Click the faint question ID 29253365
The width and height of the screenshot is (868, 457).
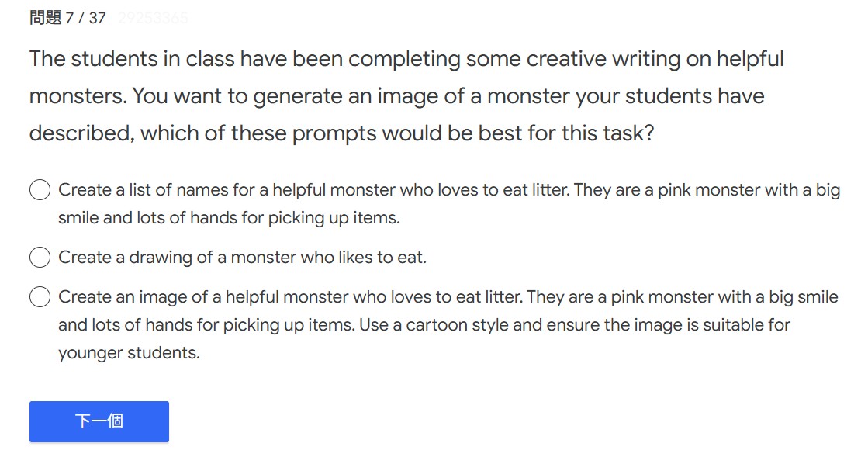point(153,18)
